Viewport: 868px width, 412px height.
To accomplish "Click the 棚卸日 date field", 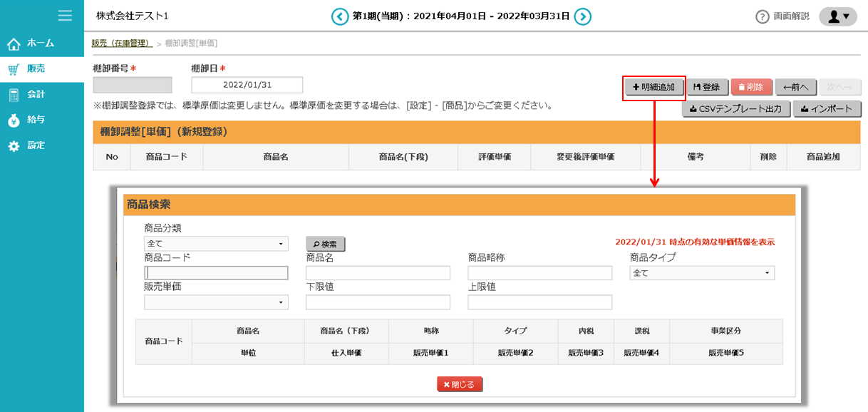I will coord(247,85).
